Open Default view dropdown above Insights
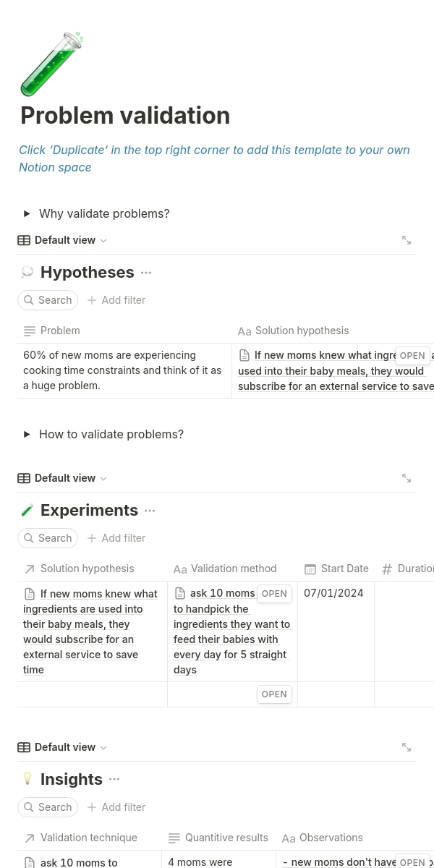This screenshot has width=434, height=868. [65, 747]
